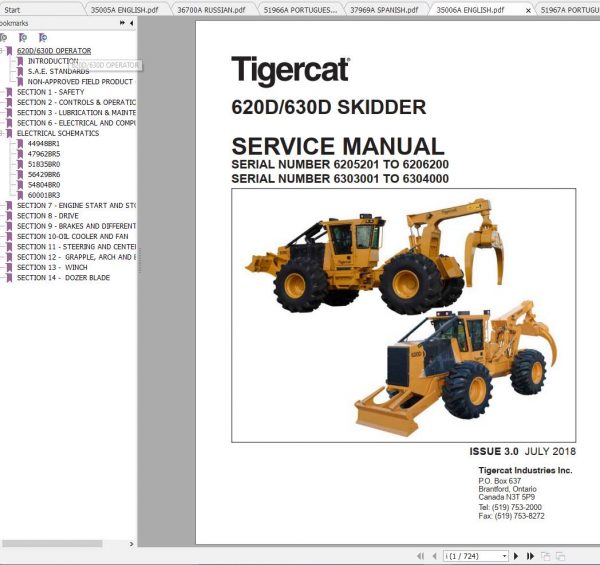The height and width of the screenshot is (565, 600).
Task: Click the bookmark ribbon icon beside INTRODUCTION
Action: coord(20,61)
